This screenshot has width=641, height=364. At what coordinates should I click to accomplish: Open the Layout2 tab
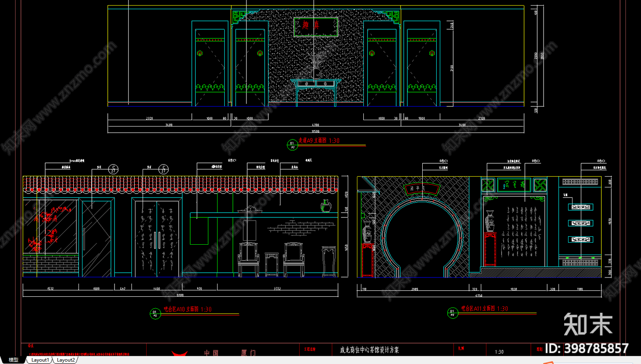(x=65, y=360)
